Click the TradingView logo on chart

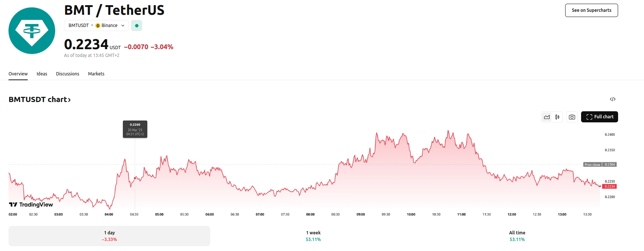31,205
